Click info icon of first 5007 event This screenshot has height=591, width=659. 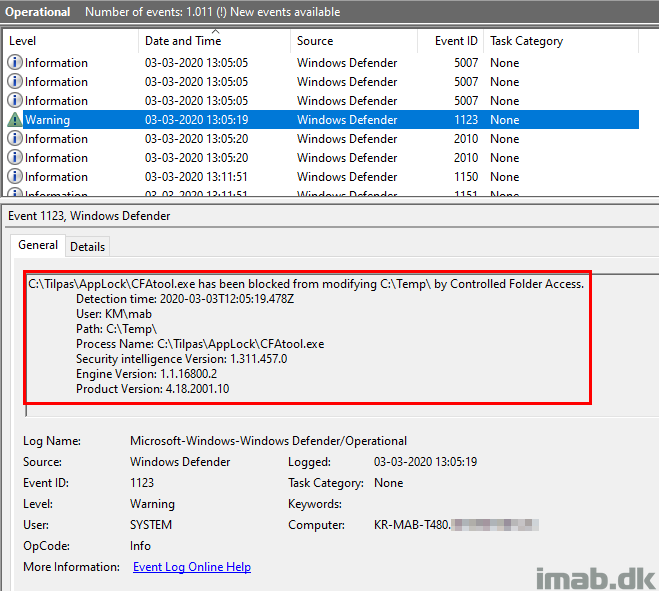pyautogui.click(x=15, y=62)
